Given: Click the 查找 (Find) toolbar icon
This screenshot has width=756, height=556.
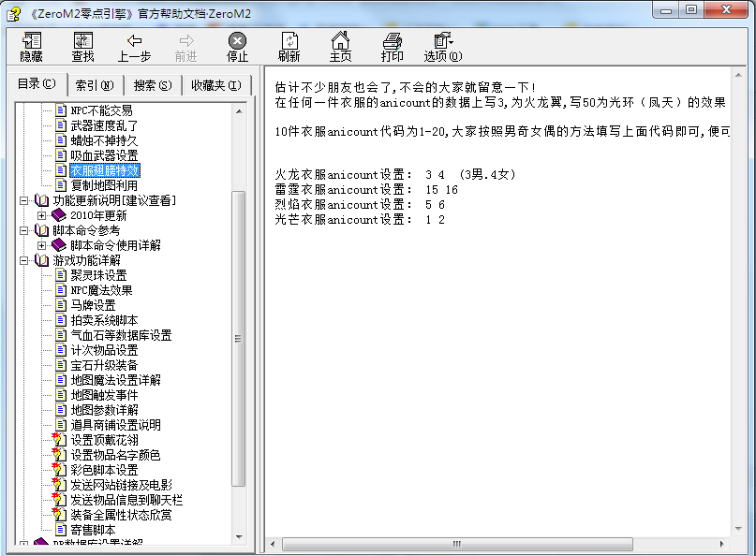Looking at the screenshot, I should [x=82, y=41].
